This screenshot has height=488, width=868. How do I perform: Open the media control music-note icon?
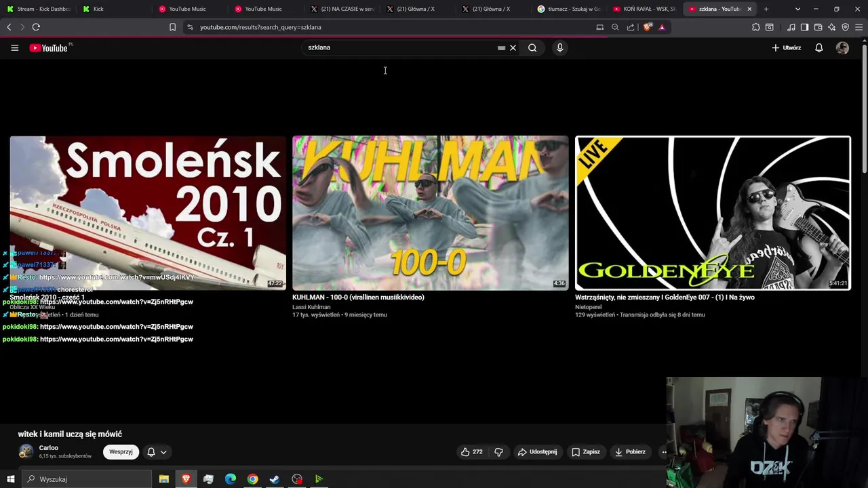[791, 27]
